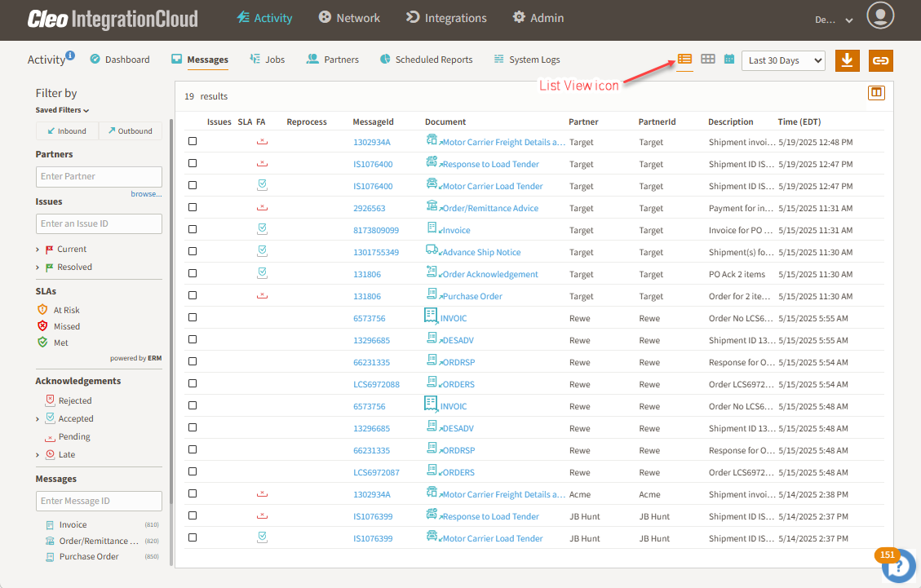Open message ID 131806 for Purchase Order
Image resolution: width=921 pixels, height=588 pixels.
(x=367, y=296)
